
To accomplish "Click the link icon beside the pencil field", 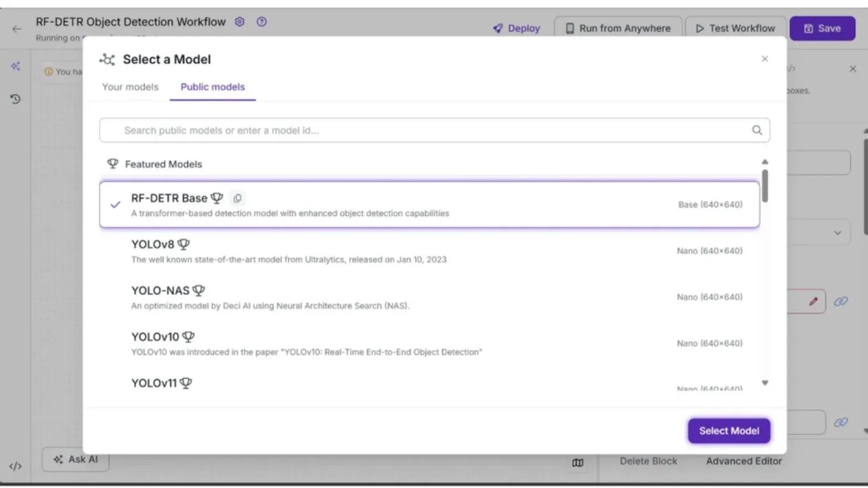I will [x=841, y=301].
